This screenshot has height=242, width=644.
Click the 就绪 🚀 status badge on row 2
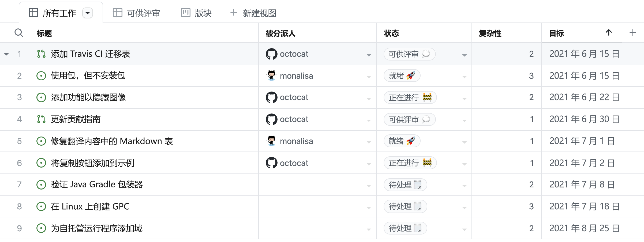402,75
